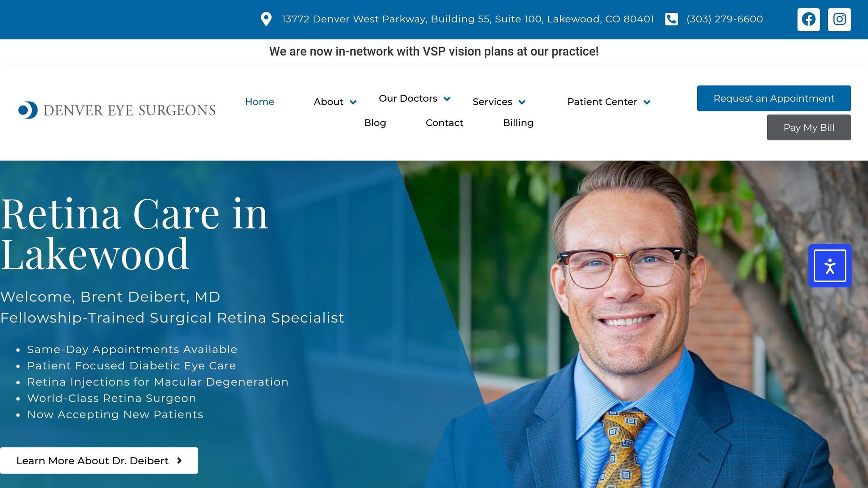
Task: Expand the About dropdown menu
Action: click(x=353, y=102)
